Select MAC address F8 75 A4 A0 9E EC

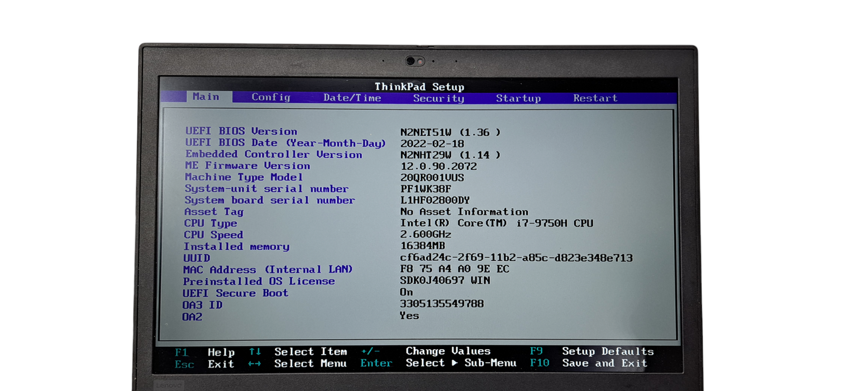(x=455, y=269)
